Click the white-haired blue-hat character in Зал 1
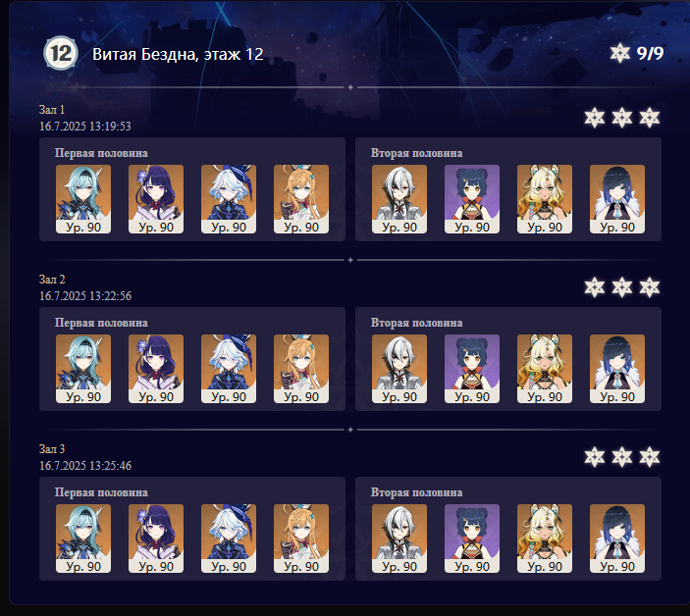Screen dimensions: 690x616 (229, 199)
